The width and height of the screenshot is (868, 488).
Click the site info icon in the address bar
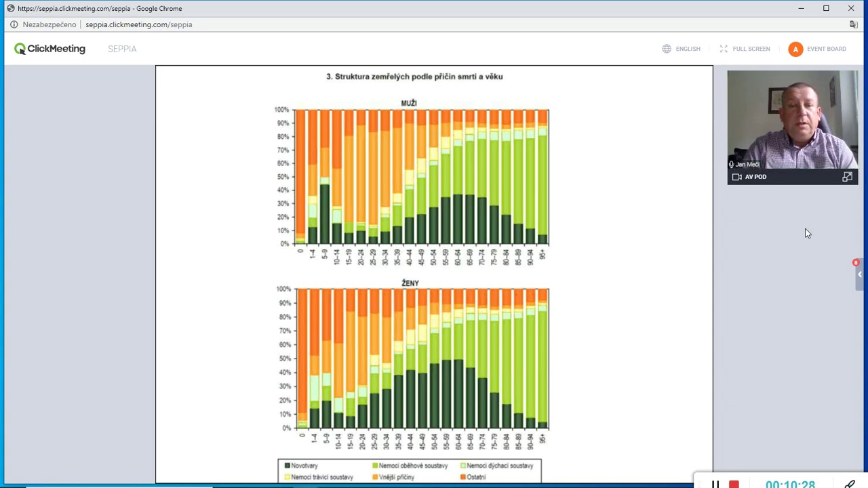click(x=14, y=24)
